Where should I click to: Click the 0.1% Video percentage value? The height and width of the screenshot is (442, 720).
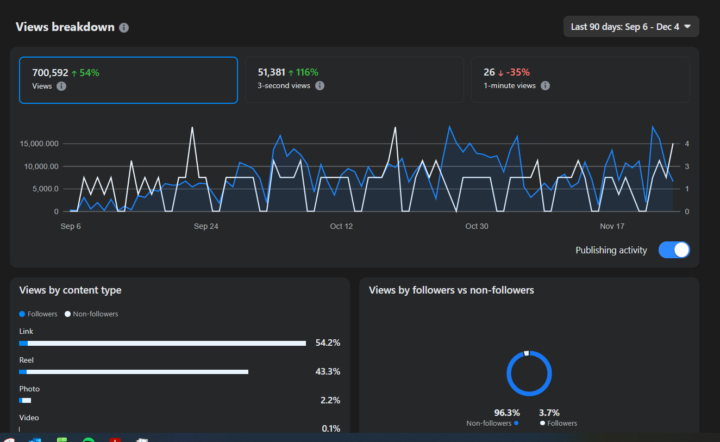331,429
